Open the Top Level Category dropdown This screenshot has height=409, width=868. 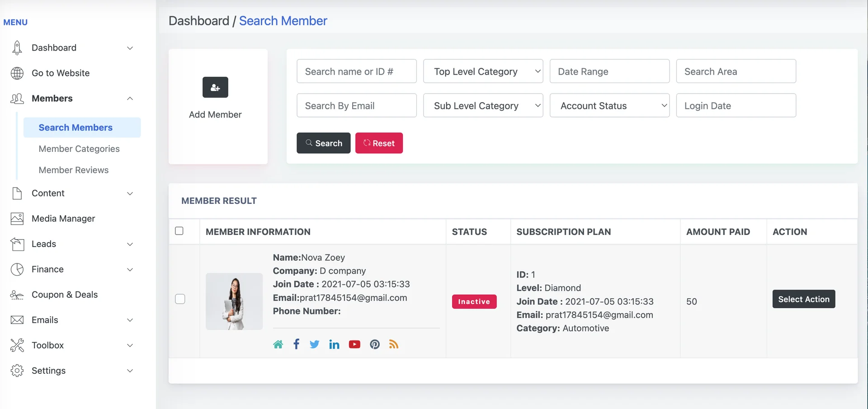point(483,71)
